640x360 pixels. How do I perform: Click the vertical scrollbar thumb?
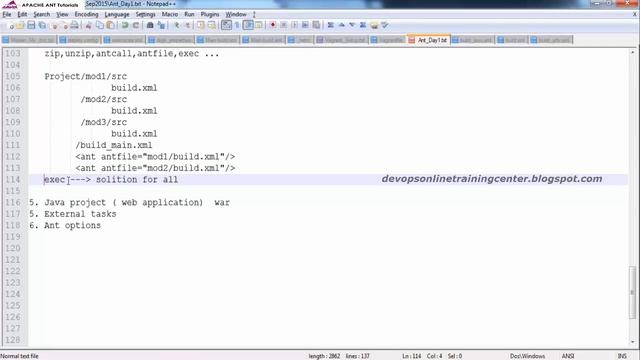[x=632, y=292]
